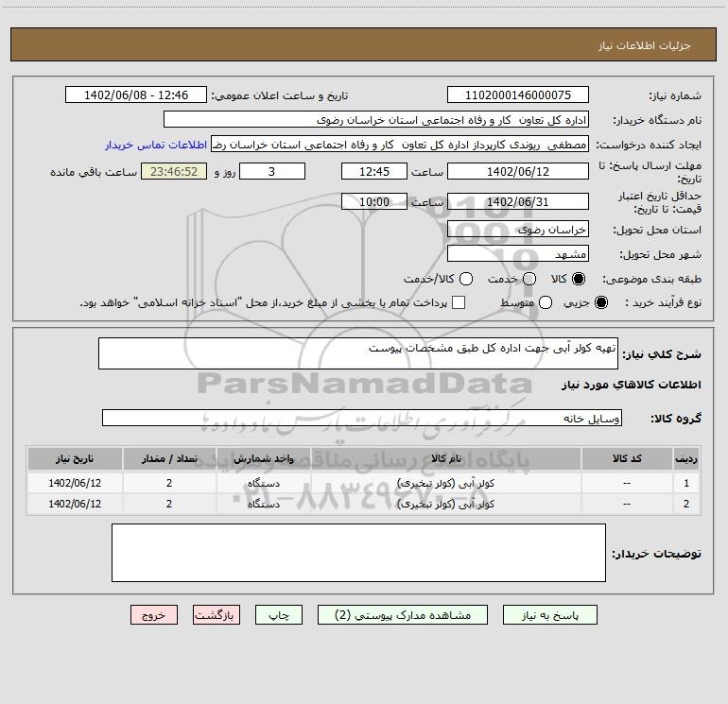Image resolution: width=728 pixels, height=704 pixels.
Task: Click row 1 need date 1402/06/12
Action: 75,483
